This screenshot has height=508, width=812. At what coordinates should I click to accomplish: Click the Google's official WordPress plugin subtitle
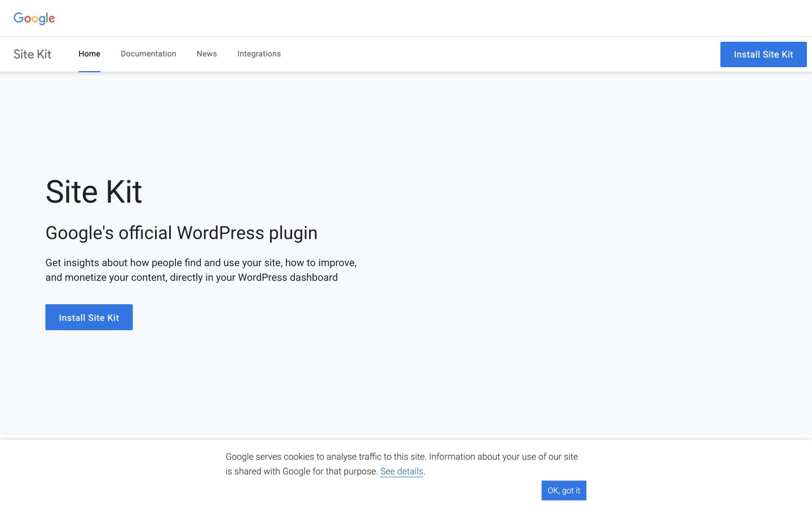tap(182, 233)
